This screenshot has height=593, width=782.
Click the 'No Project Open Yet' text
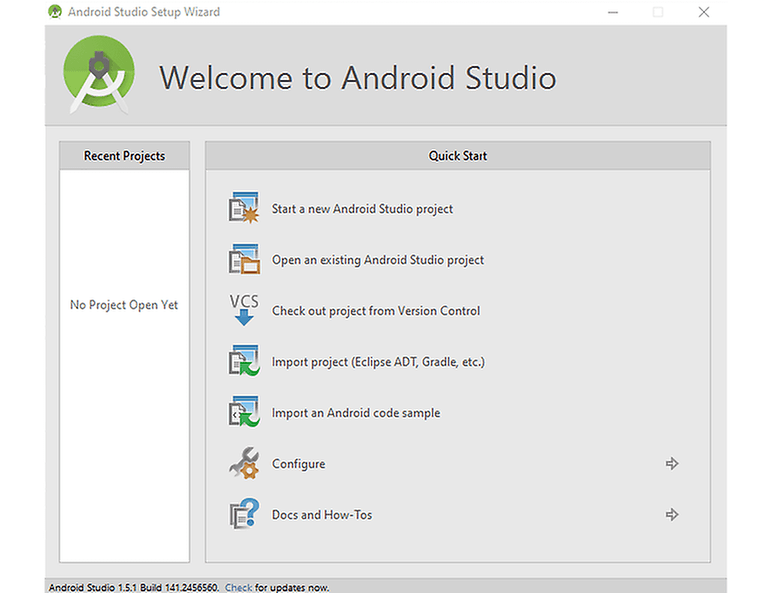[x=124, y=305]
